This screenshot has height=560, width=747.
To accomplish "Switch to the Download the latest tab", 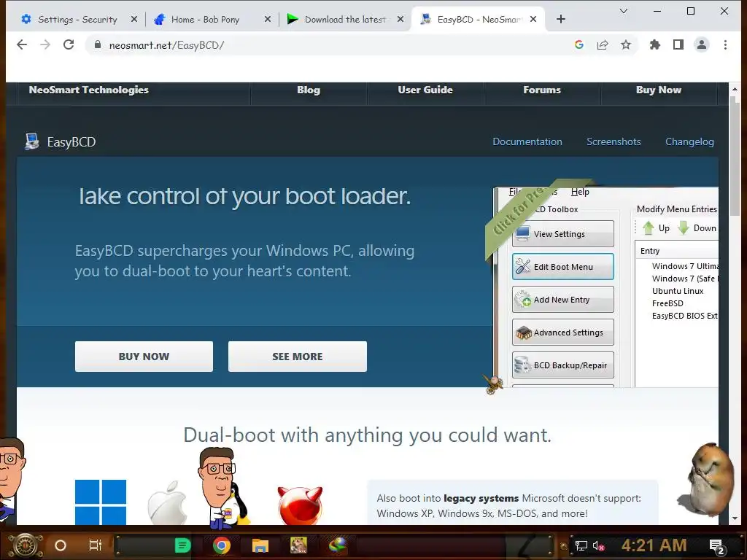I will pos(345,20).
